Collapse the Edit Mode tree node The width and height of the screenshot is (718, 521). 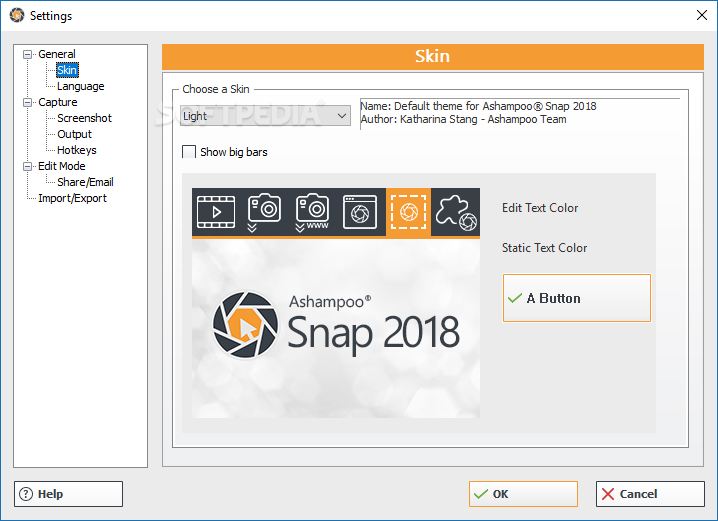[27, 167]
